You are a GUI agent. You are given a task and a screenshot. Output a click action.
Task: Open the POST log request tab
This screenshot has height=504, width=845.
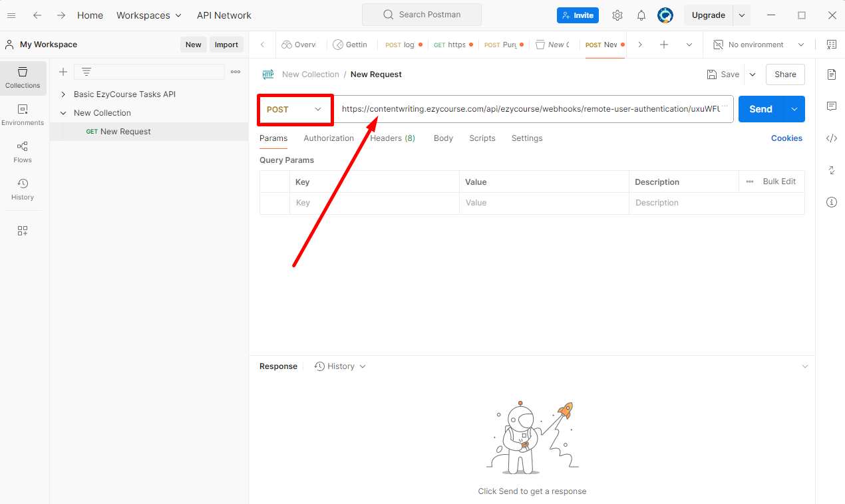pos(404,45)
